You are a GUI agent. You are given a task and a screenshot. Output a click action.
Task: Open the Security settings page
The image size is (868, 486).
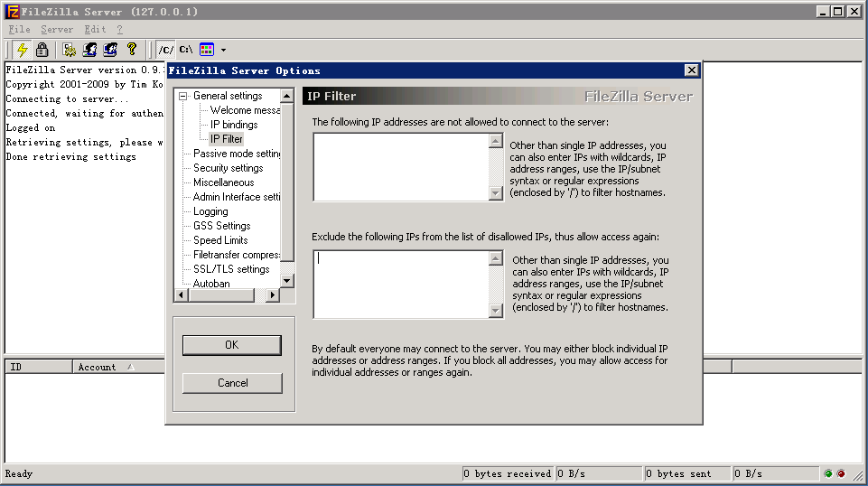point(228,168)
